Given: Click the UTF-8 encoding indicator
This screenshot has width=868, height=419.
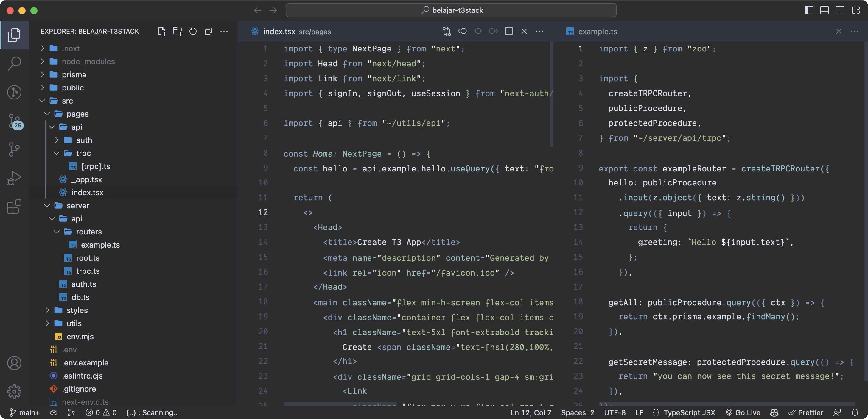Looking at the screenshot, I should click(x=615, y=412).
